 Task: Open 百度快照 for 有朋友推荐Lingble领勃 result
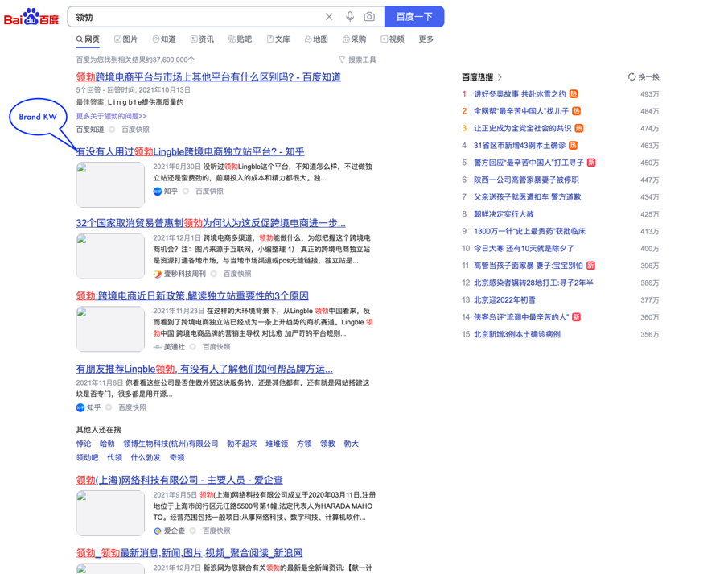132,407
